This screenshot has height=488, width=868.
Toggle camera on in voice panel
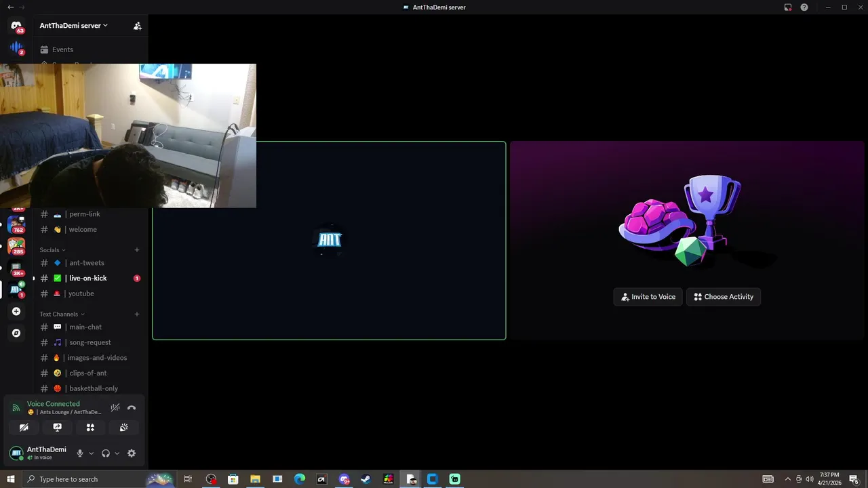[24, 428]
